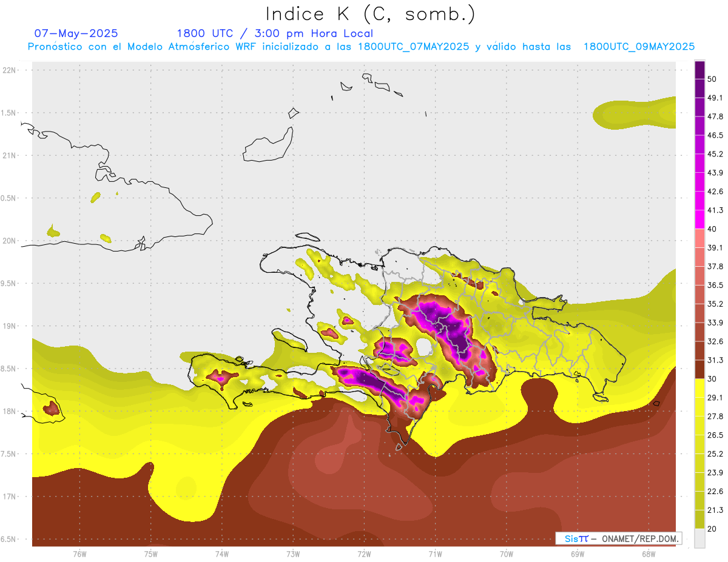This screenshot has width=728, height=562.
Task: Click the colorbar value 41.3
Action: pos(715,210)
